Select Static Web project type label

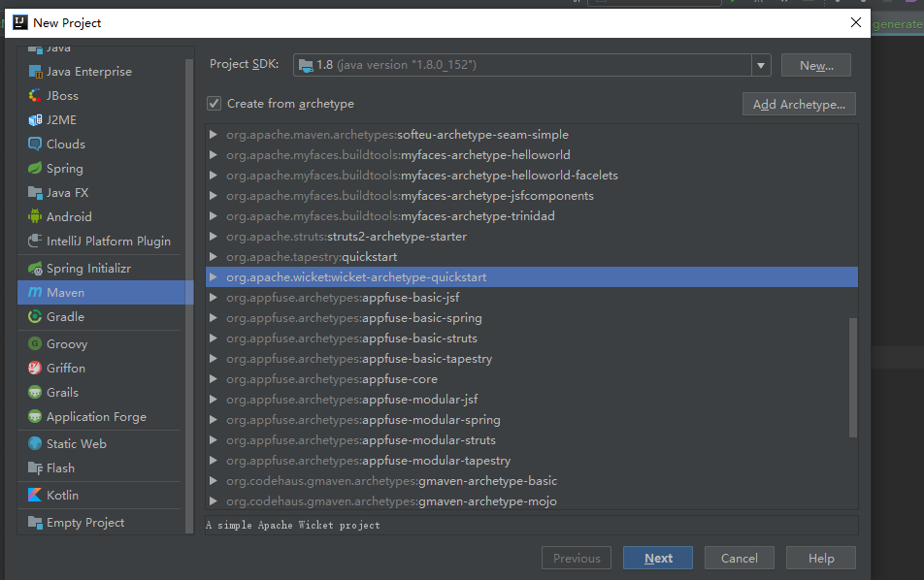click(x=77, y=444)
